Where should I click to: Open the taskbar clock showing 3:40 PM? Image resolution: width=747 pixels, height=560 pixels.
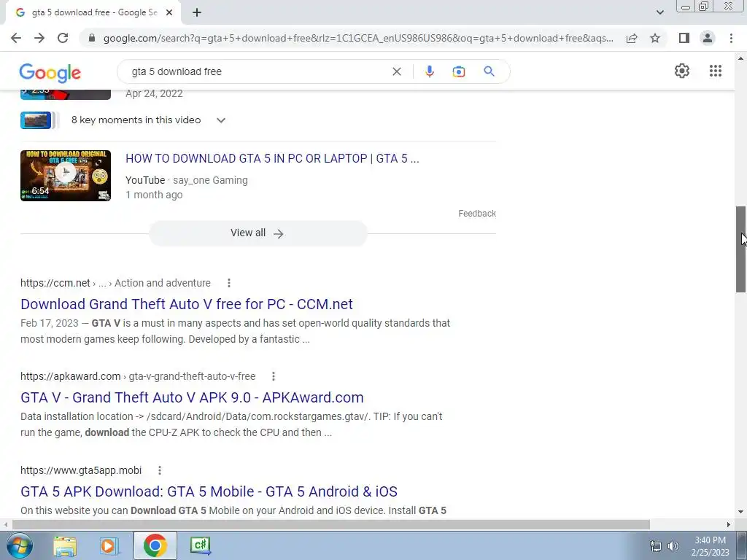[710, 545]
